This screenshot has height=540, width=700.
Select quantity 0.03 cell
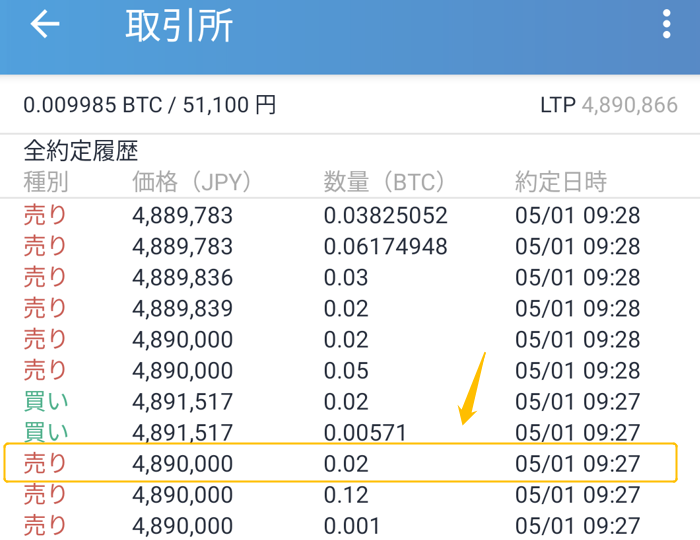[346, 278]
